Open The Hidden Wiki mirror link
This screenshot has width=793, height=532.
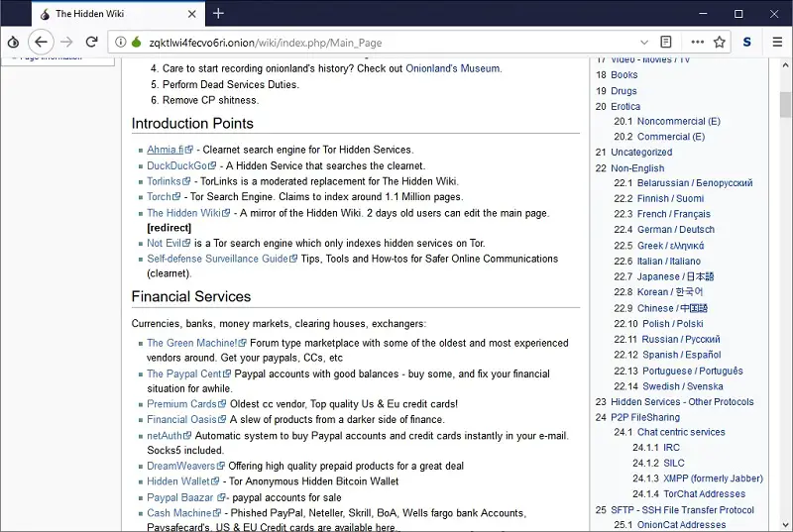coord(188,213)
